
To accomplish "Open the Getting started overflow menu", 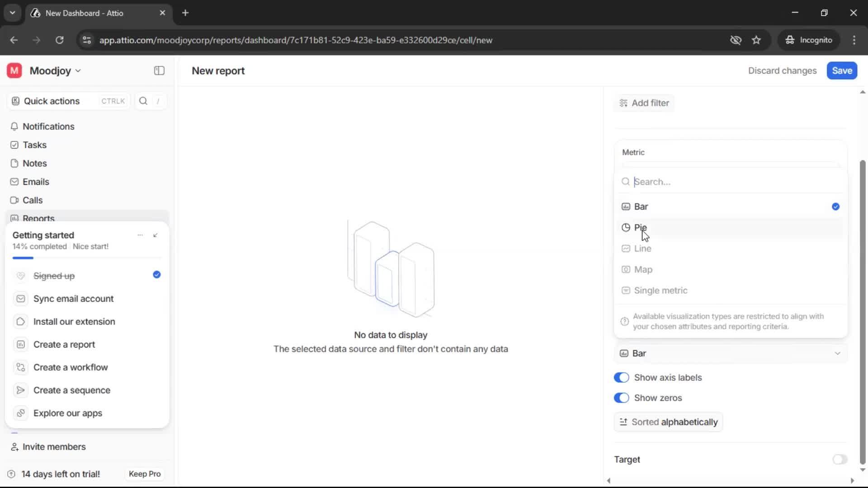I will click(140, 235).
